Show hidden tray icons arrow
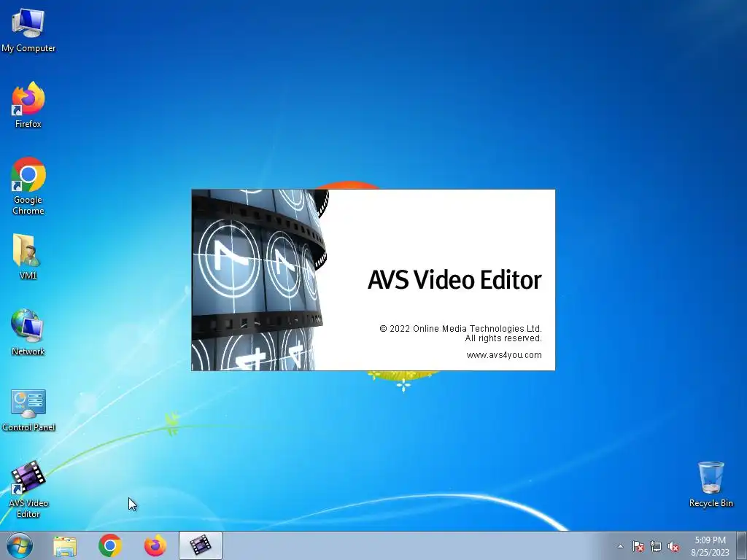 click(620, 546)
